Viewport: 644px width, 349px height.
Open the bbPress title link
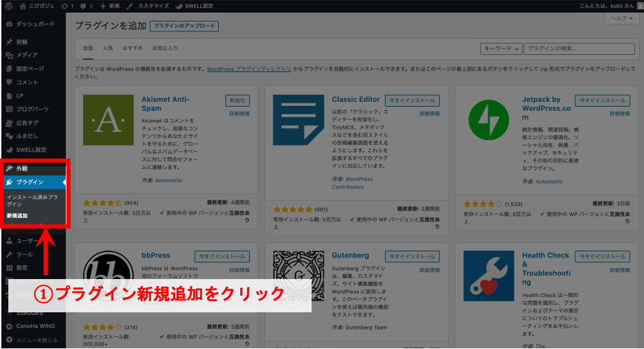click(156, 256)
